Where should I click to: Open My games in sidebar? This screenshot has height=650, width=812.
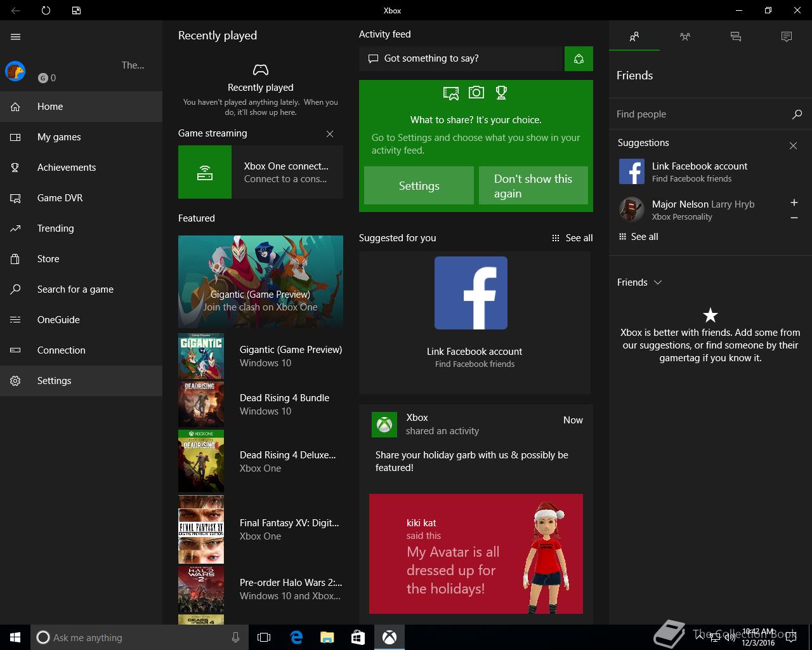tap(81, 137)
